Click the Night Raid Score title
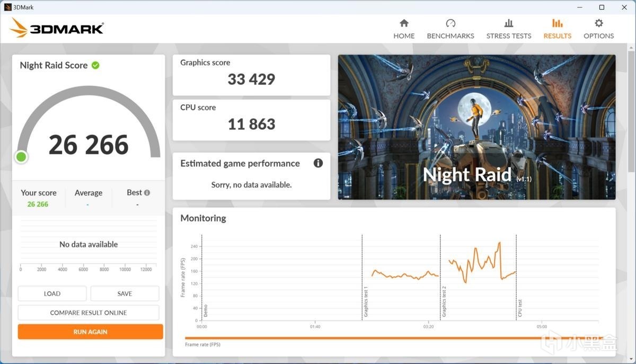 54,65
